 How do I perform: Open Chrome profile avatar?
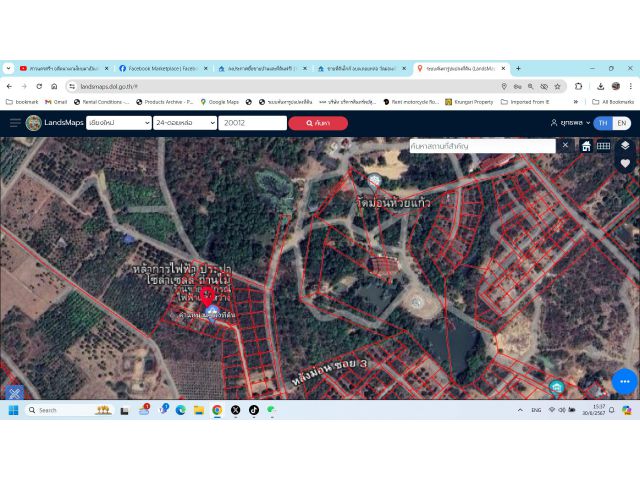pos(616,86)
